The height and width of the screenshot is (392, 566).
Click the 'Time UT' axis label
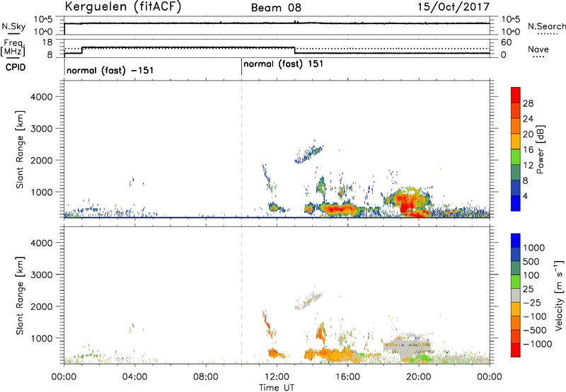point(277,388)
